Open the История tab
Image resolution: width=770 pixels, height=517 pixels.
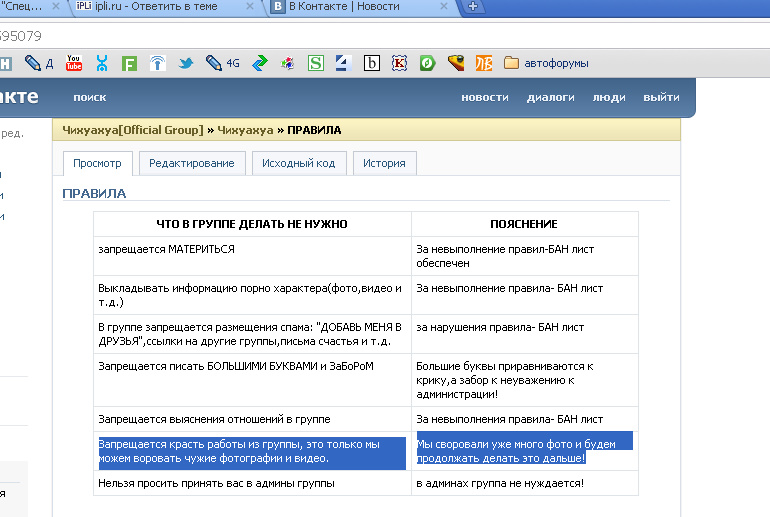pyautogui.click(x=384, y=163)
